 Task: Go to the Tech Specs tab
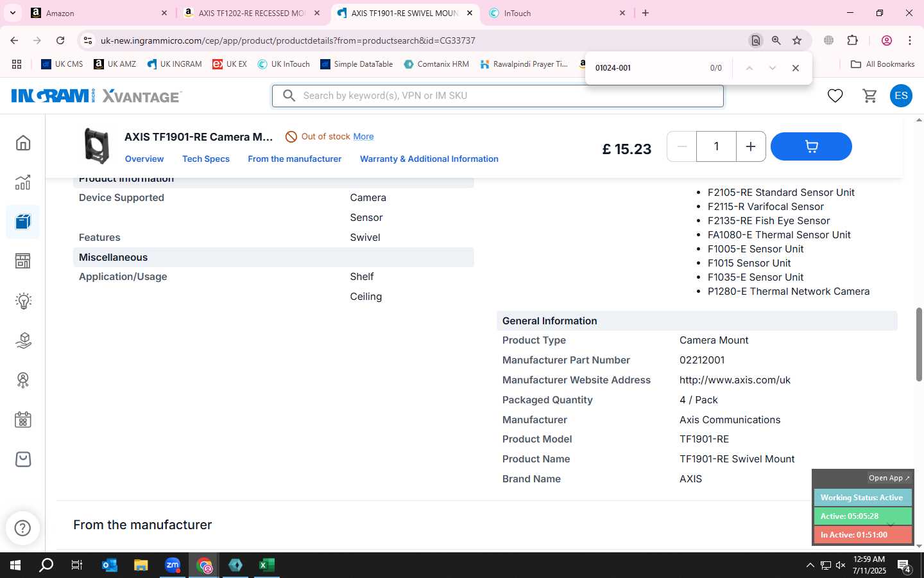tap(206, 159)
